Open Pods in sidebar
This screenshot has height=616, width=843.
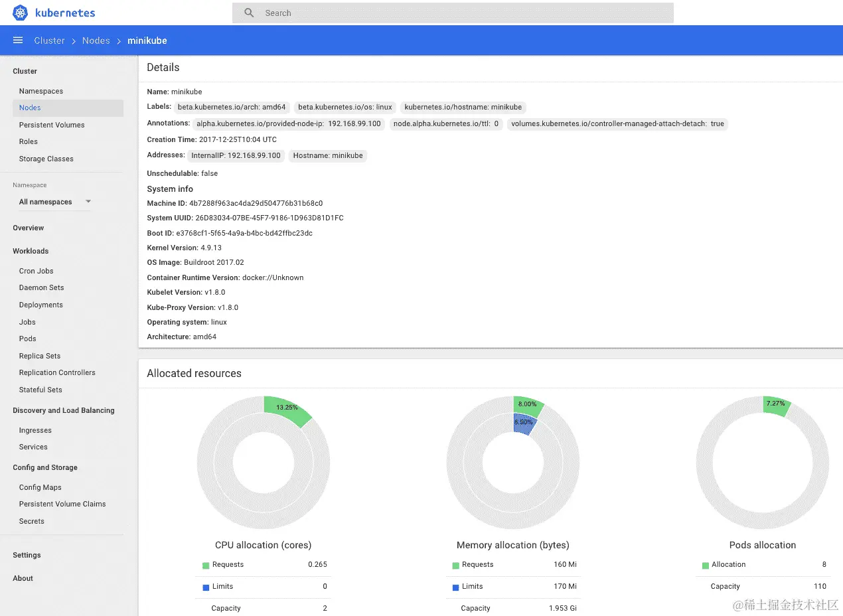[x=28, y=339]
